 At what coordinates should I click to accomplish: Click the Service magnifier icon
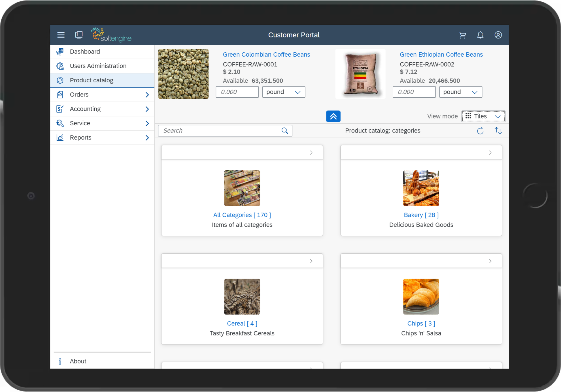tap(60, 123)
